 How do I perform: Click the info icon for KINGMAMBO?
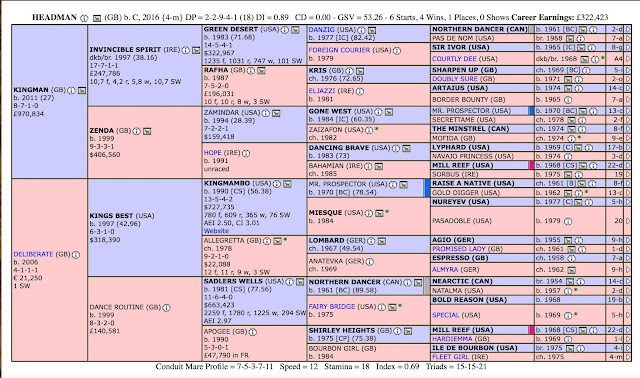coord(277,184)
